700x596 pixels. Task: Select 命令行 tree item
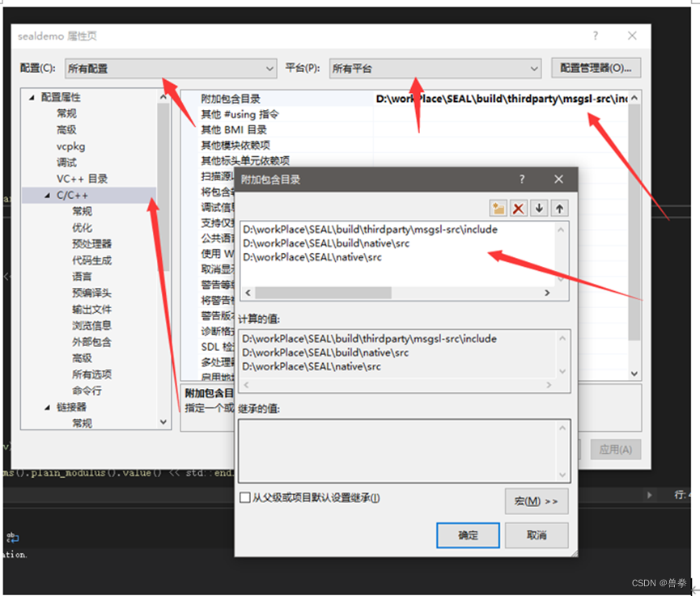(87, 391)
